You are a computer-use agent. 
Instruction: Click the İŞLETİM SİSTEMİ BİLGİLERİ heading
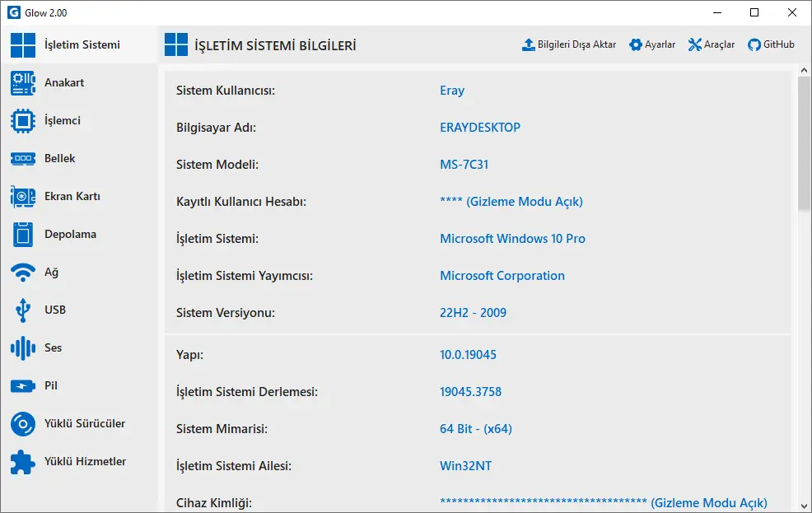(275, 45)
